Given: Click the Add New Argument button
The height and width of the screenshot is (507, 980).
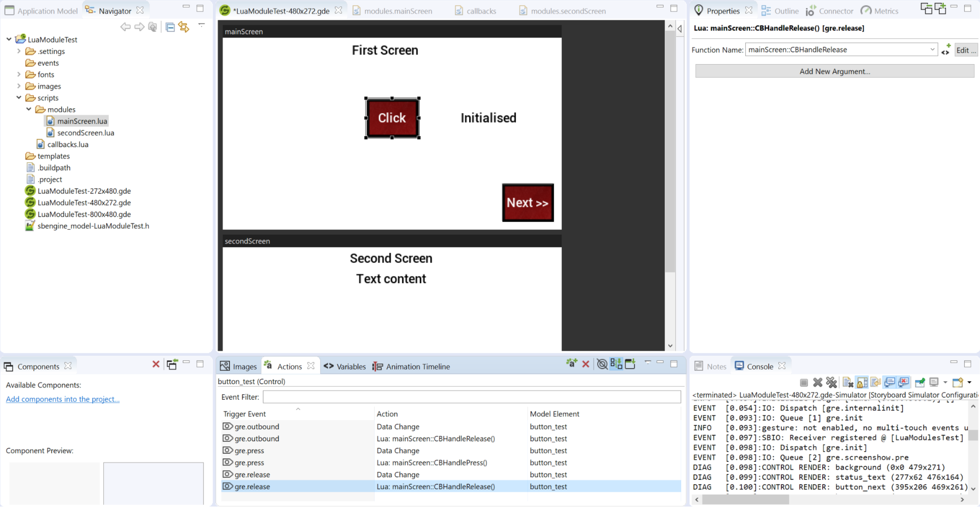Looking at the screenshot, I should (834, 72).
